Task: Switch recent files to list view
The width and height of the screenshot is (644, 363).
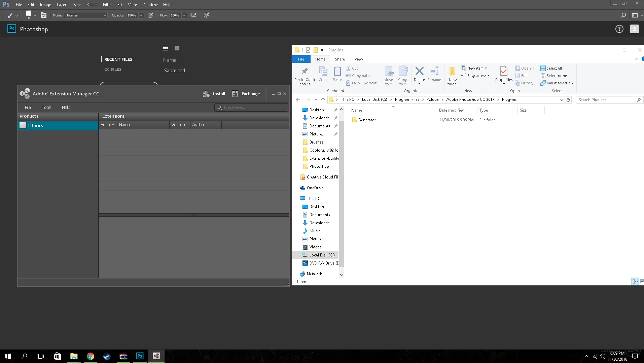Action: coord(166,48)
